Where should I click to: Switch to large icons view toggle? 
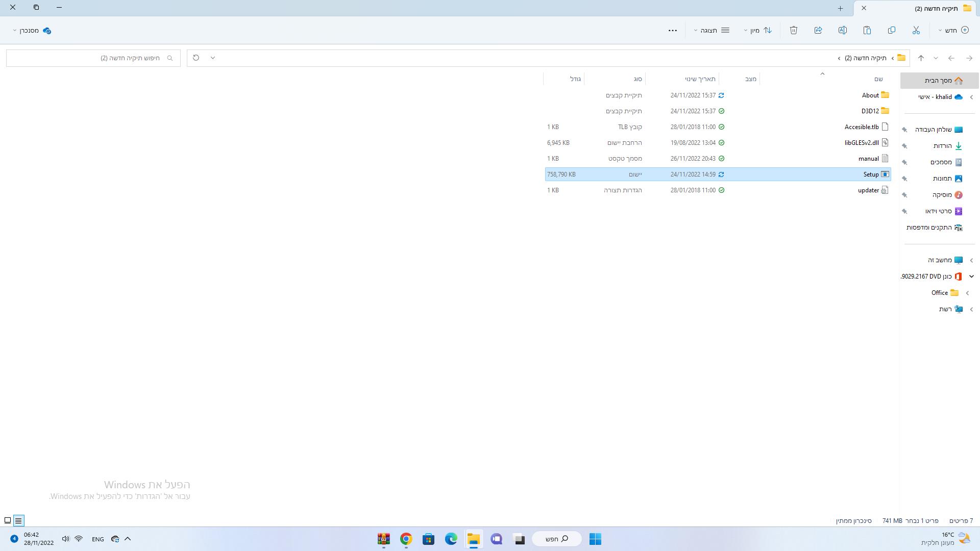click(x=8, y=520)
